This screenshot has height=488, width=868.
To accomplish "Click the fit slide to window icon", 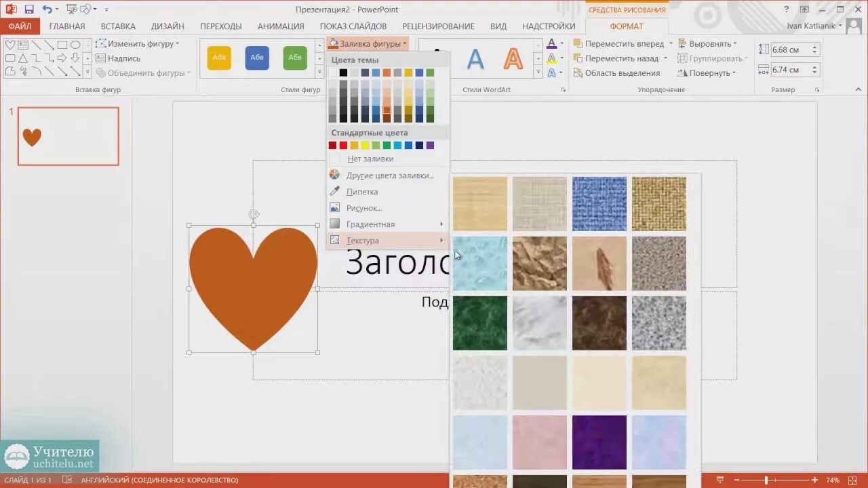I will point(854,480).
